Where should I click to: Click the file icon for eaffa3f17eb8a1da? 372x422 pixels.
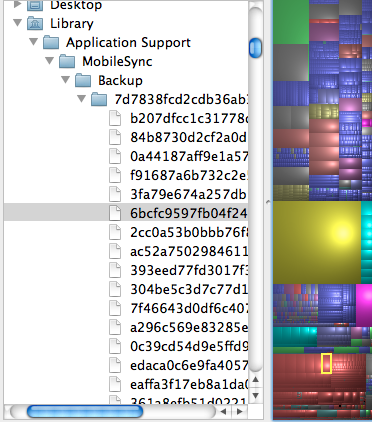pyautogui.click(x=115, y=384)
